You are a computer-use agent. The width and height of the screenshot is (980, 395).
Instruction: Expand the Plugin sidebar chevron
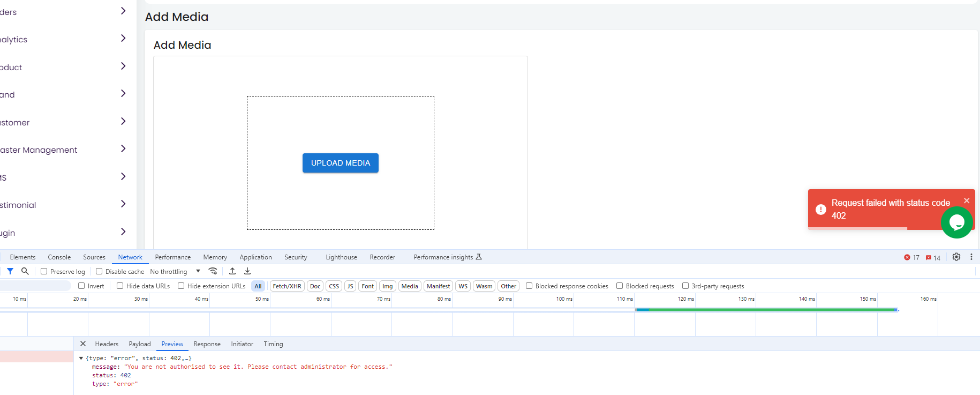[x=123, y=232]
